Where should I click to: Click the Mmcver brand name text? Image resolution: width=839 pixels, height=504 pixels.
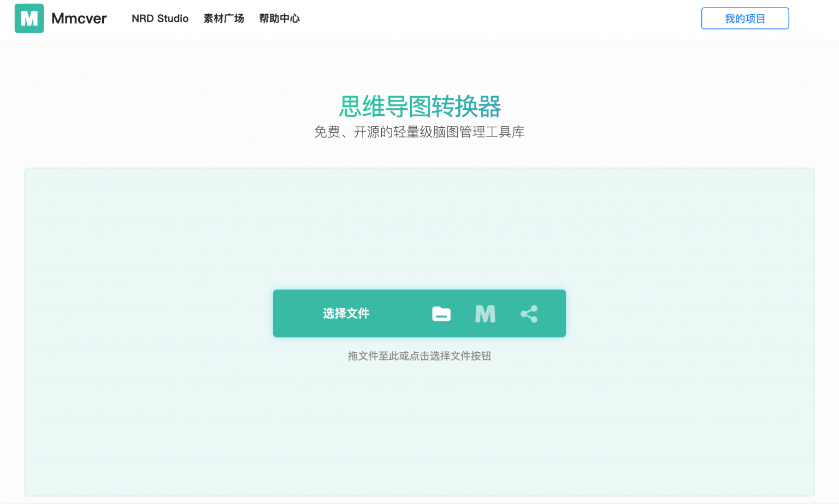point(79,18)
